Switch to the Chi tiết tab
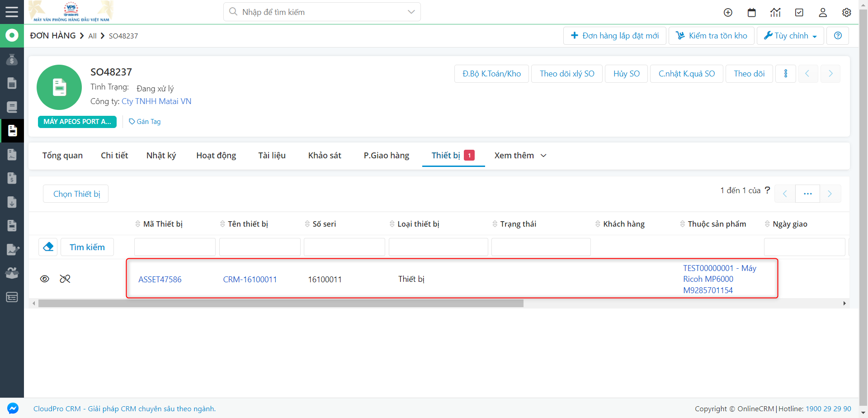 click(x=114, y=156)
